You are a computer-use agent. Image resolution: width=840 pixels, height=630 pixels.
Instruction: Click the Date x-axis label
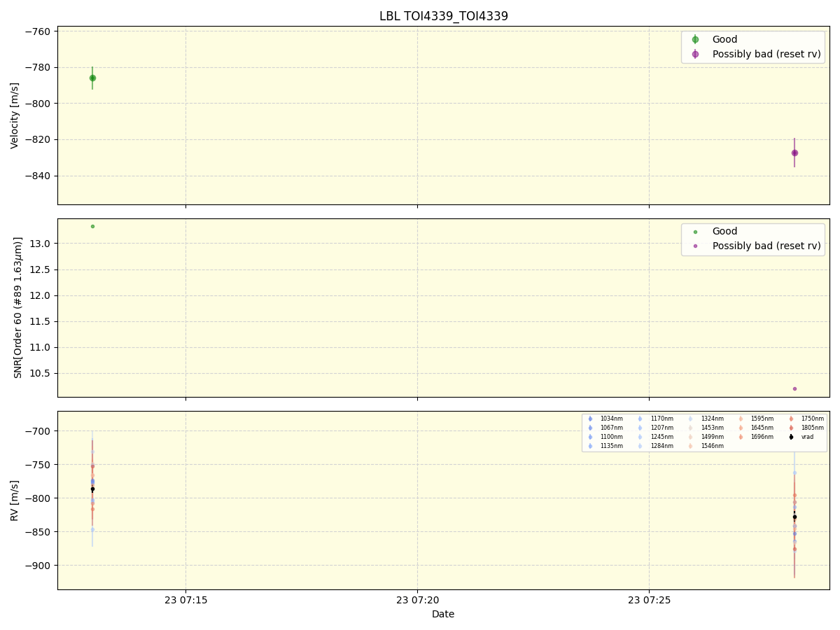pyautogui.click(x=443, y=614)
